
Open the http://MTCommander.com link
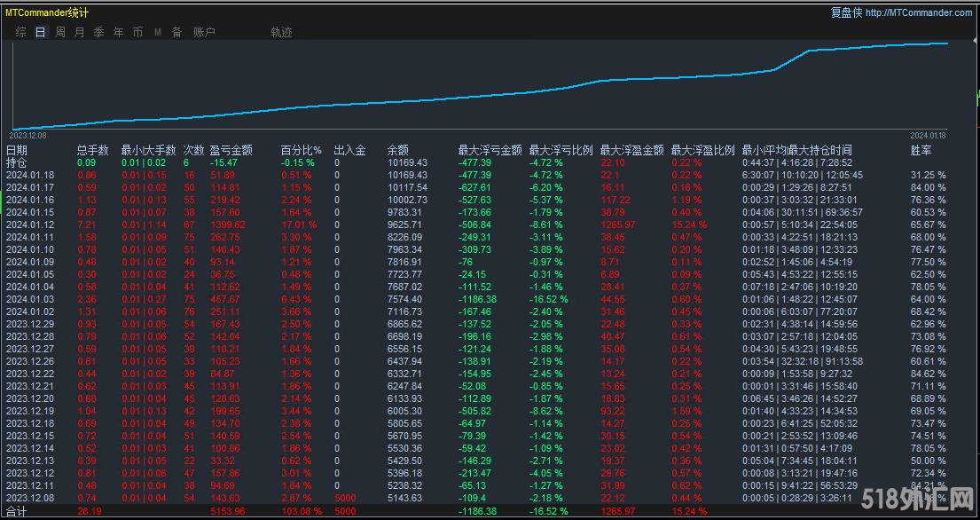click(919, 12)
